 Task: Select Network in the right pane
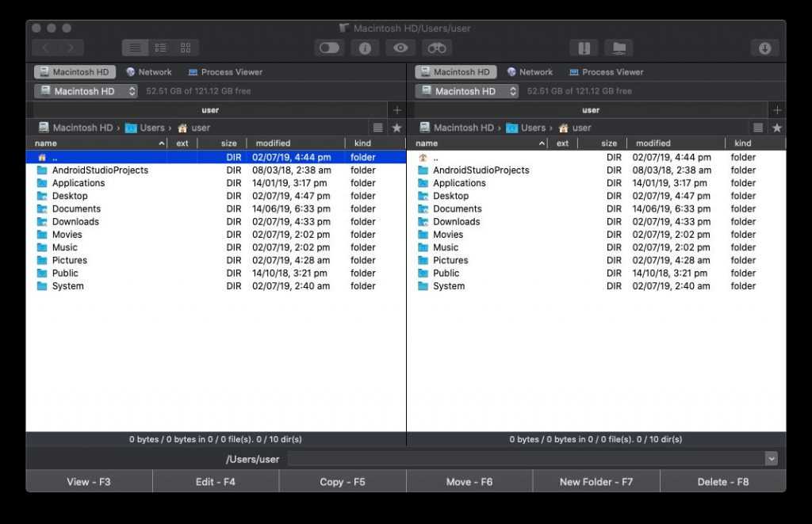(x=530, y=72)
